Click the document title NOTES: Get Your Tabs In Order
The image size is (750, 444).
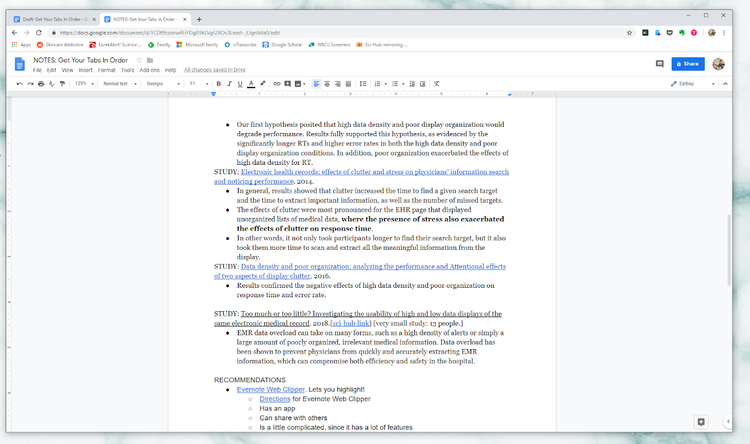[x=80, y=60]
